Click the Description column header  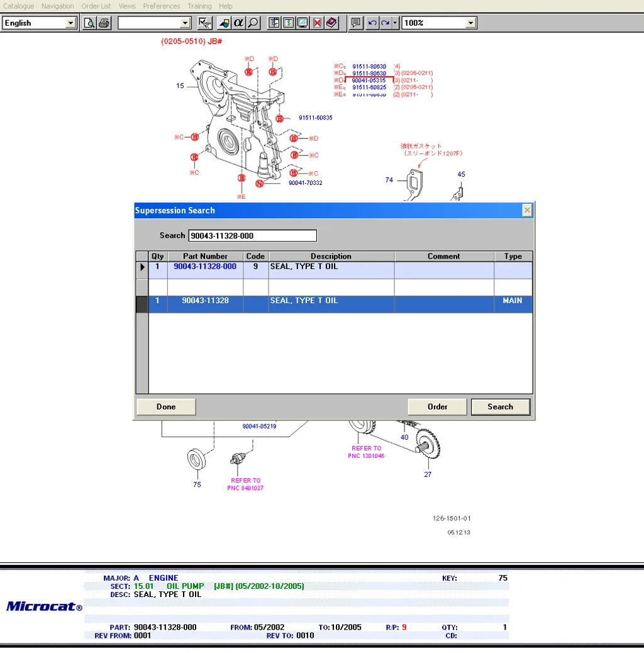331,257
